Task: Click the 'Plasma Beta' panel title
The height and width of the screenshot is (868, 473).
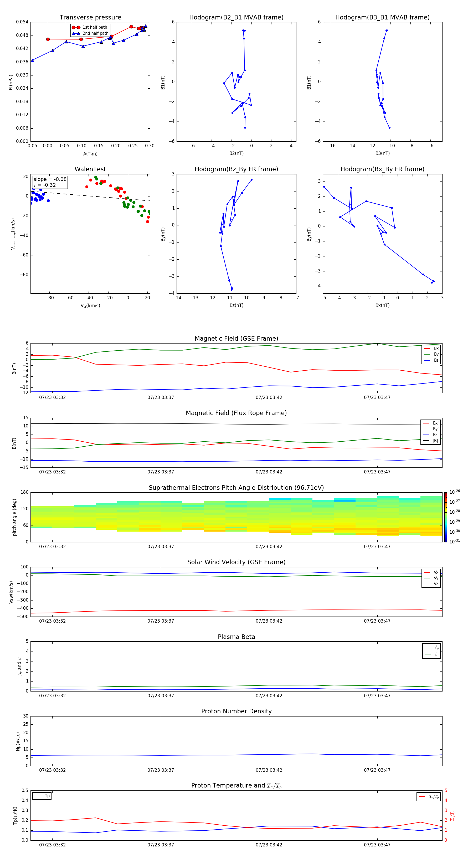Action: pyautogui.click(x=236, y=637)
